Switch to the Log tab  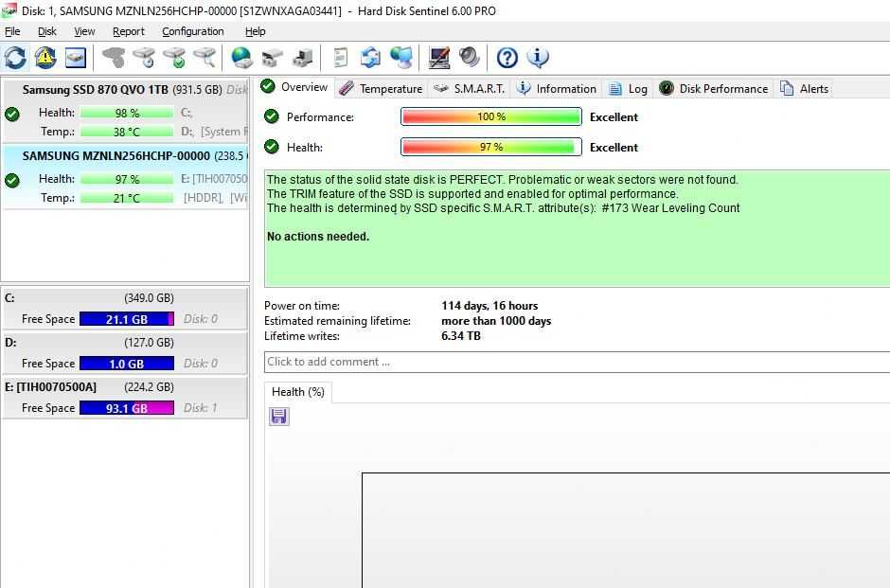pos(628,89)
